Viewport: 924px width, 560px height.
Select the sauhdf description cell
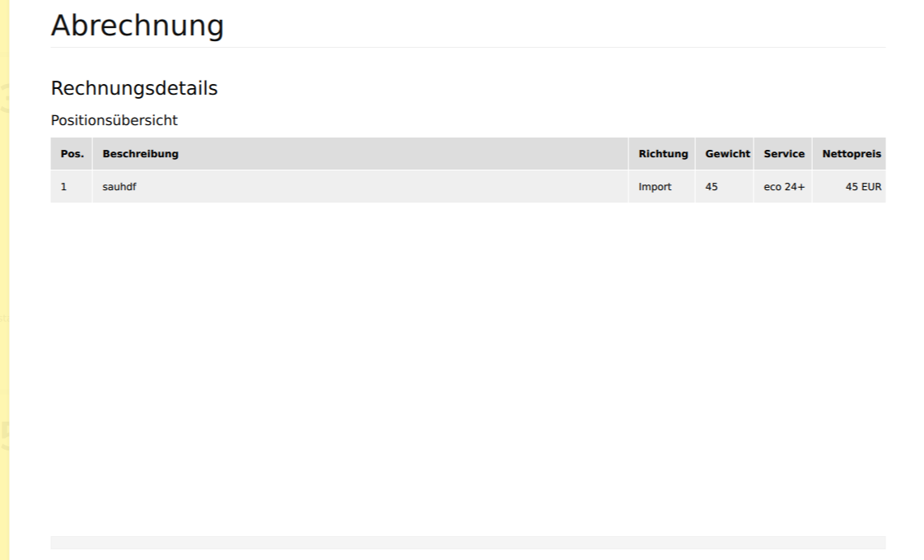(119, 187)
